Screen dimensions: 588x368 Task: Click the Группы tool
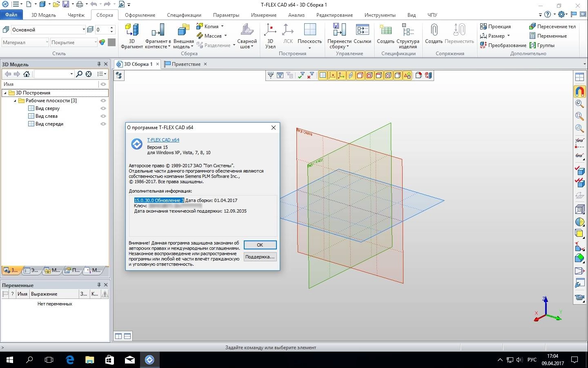(x=542, y=45)
